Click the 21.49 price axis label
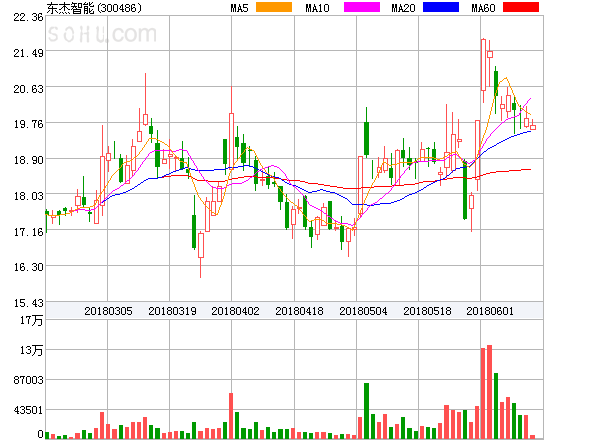 pyautogui.click(x=28, y=53)
